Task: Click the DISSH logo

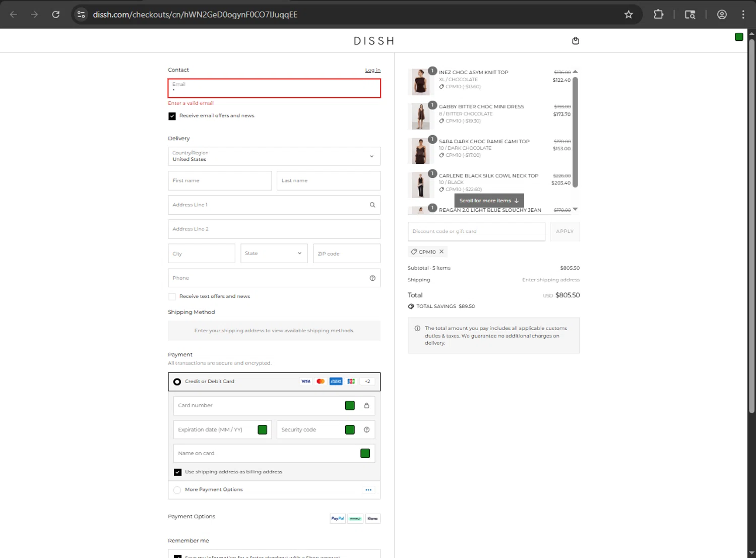Action: [x=374, y=41]
